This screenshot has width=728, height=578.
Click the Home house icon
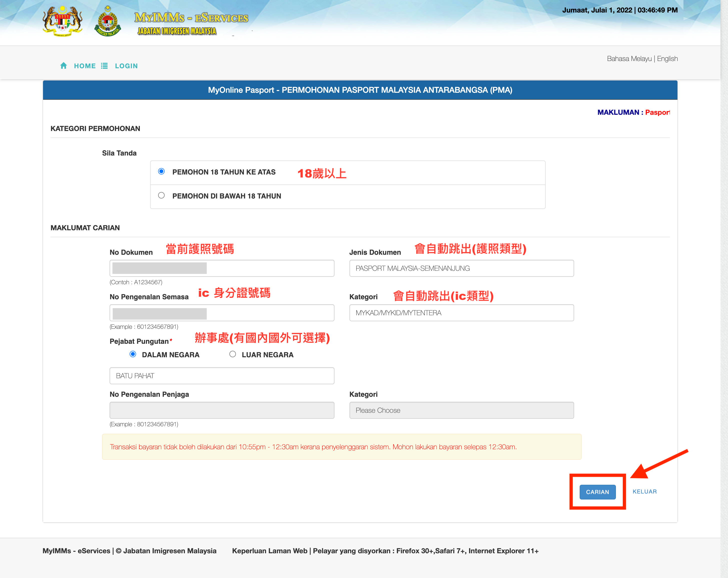[64, 65]
